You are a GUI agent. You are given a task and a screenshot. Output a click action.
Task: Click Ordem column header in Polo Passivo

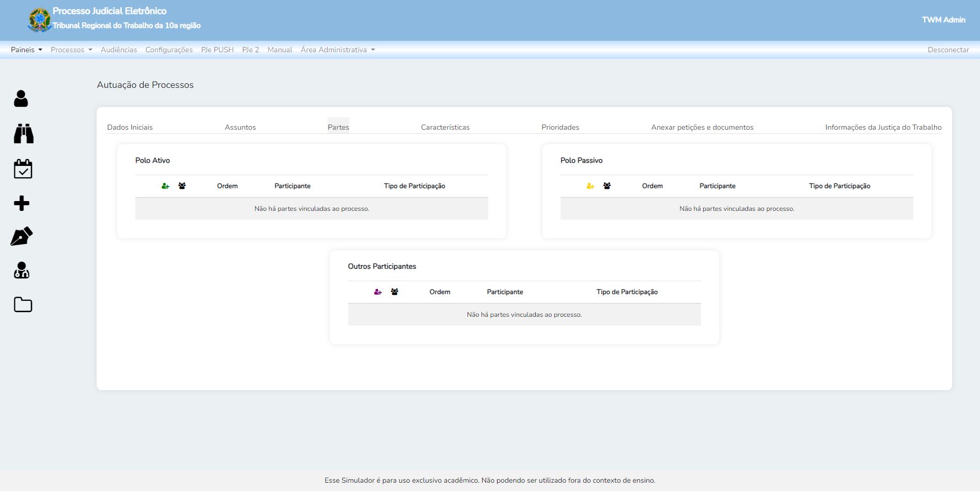click(652, 186)
